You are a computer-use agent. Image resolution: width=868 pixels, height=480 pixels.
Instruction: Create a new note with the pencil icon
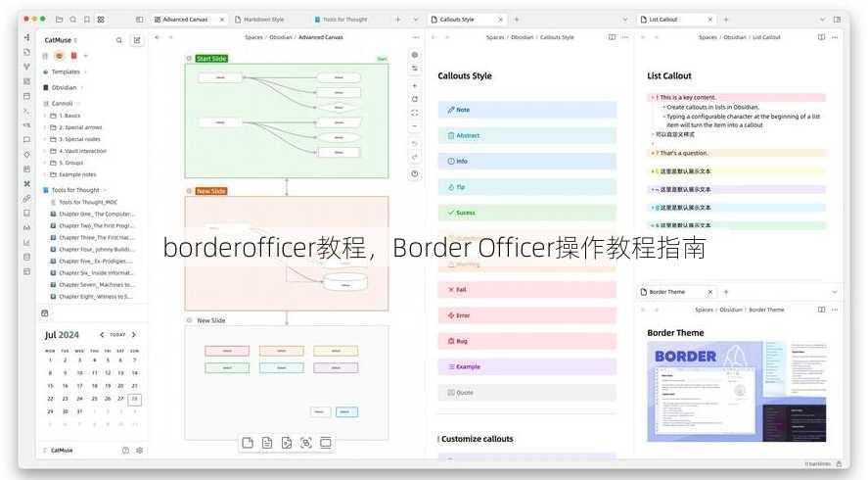137,40
